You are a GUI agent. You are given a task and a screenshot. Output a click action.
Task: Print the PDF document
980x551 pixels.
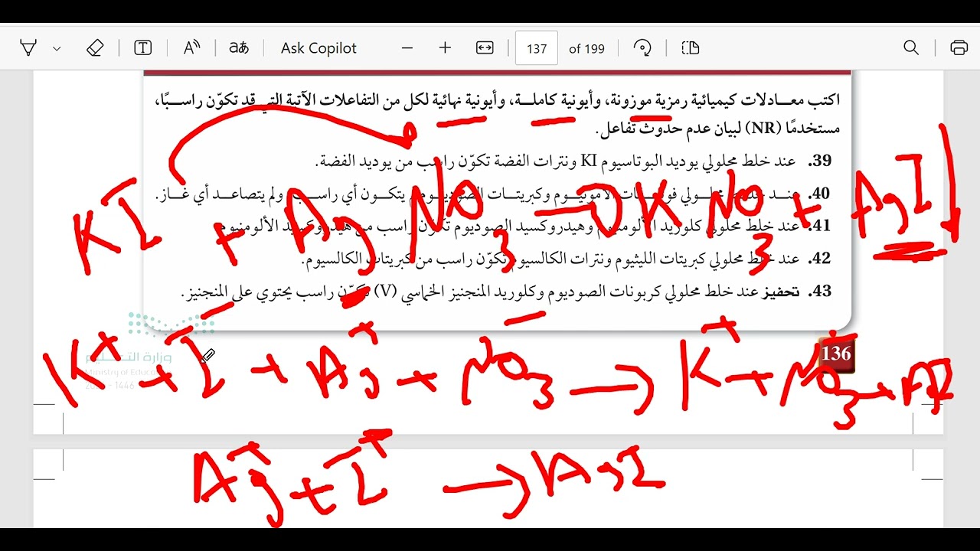coord(959,48)
